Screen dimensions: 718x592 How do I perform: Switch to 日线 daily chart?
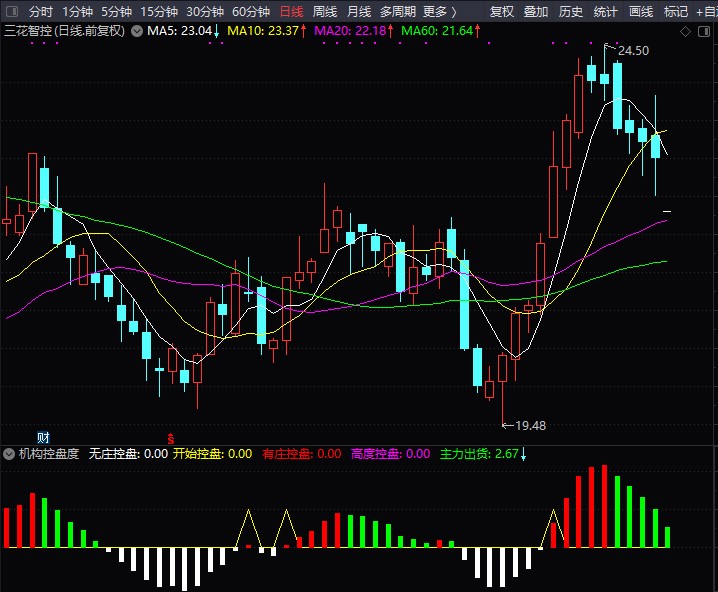coord(291,11)
